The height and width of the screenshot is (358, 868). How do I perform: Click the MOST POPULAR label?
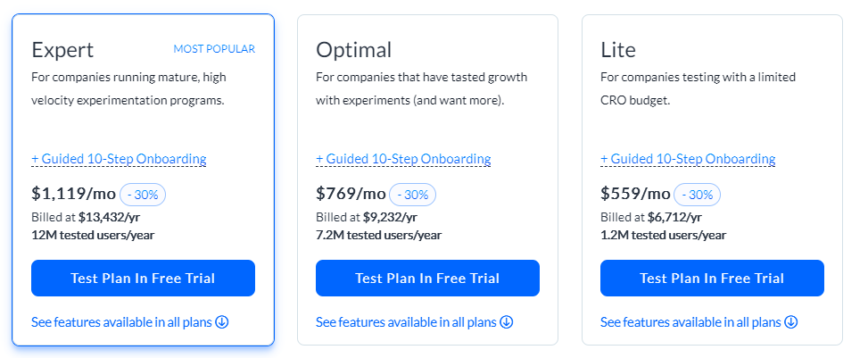pos(214,49)
